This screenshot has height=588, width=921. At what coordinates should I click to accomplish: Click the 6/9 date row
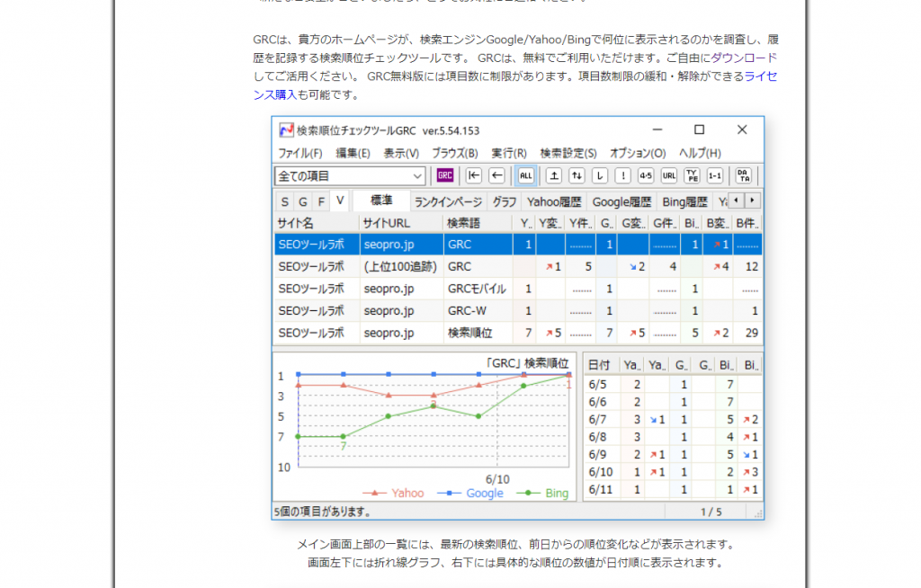[673, 454]
